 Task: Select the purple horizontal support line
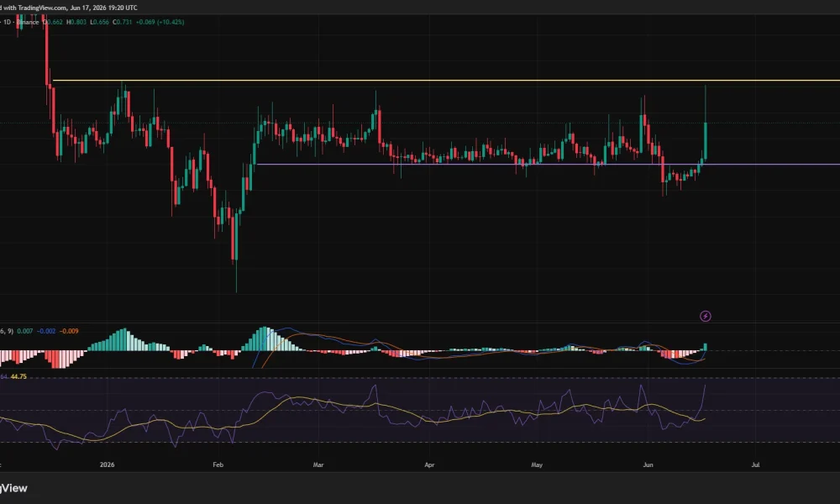pos(548,164)
